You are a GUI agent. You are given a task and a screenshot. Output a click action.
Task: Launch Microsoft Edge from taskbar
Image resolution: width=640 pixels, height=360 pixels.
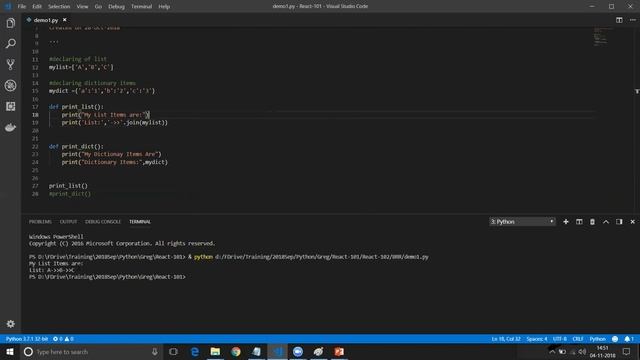tap(194, 351)
